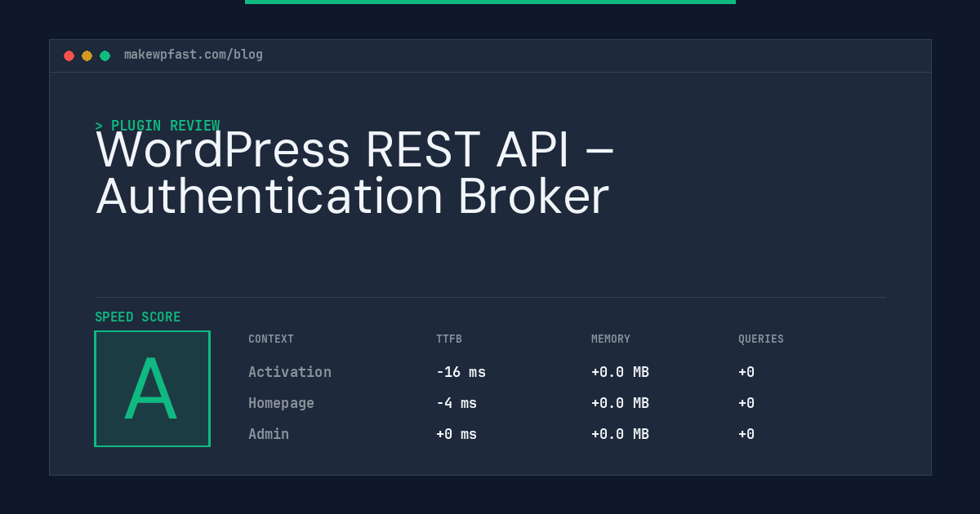Click the red window dot
Image resolution: width=980 pixels, height=514 pixels.
[69, 55]
